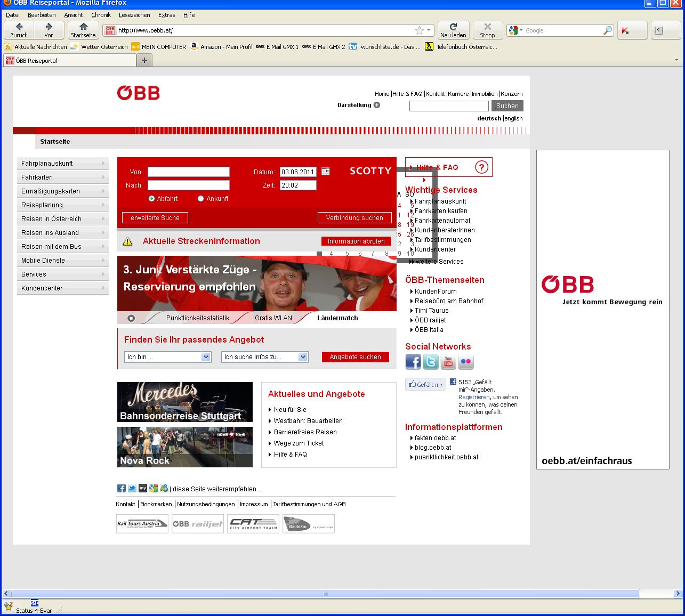Image resolution: width=685 pixels, height=616 pixels.
Task: Open the Telefonbuch Österreich bookmark
Action: pyautogui.click(x=461, y=47)
